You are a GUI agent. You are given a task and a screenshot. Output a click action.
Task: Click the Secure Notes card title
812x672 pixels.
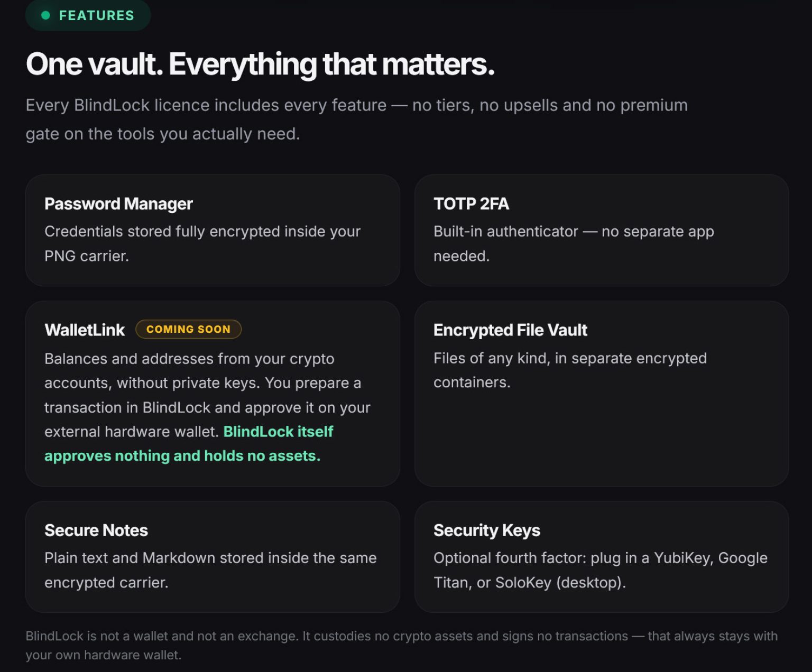(x=96, y=530)
